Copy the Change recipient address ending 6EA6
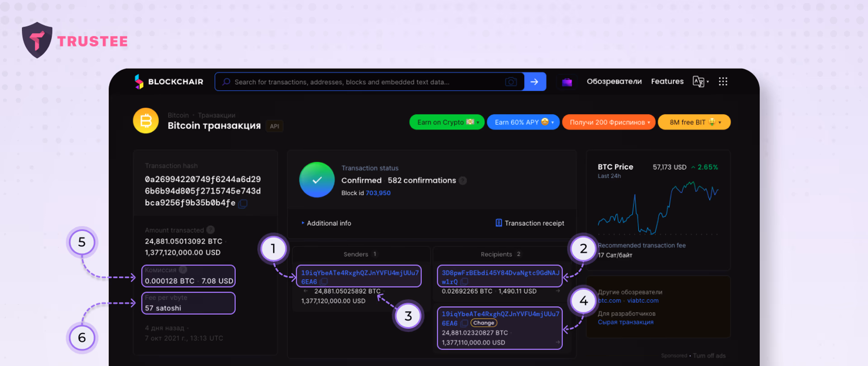 coord(464,323)
